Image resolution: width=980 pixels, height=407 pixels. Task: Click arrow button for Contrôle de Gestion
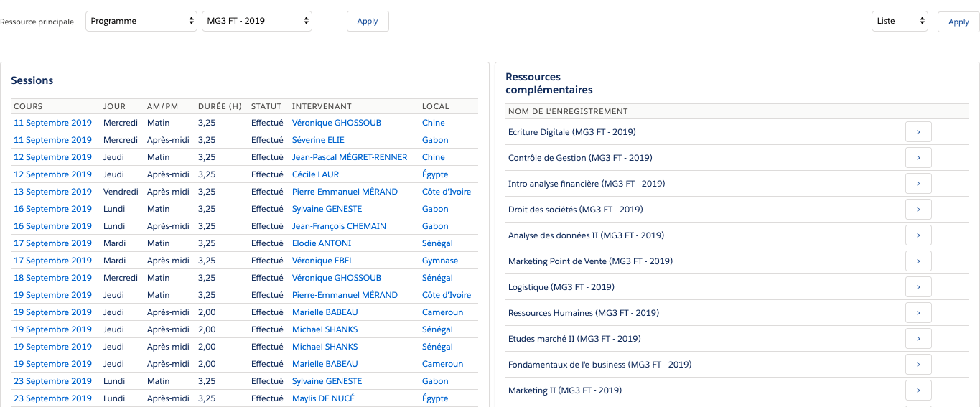tap(918, 158)
